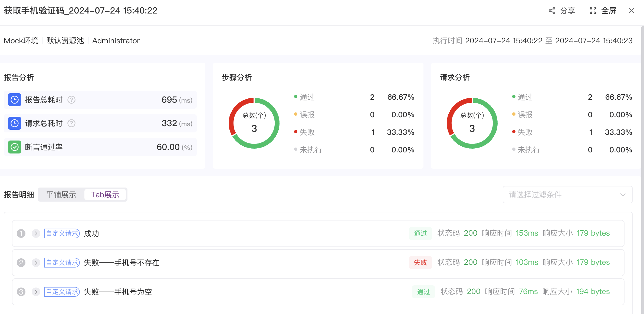Screen dimensions: 644x314
Task: Click the 自定义请求 tag on 手机号不存在 row
Action: [62, 263]
